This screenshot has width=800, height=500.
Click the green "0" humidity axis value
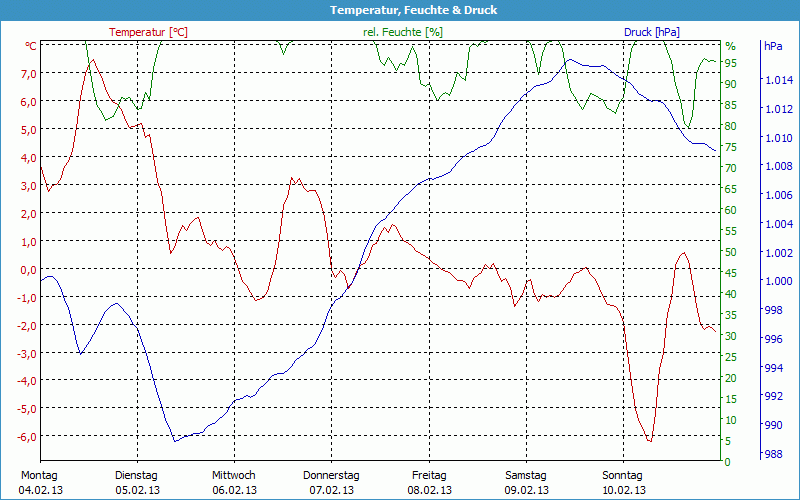point(728,462)
